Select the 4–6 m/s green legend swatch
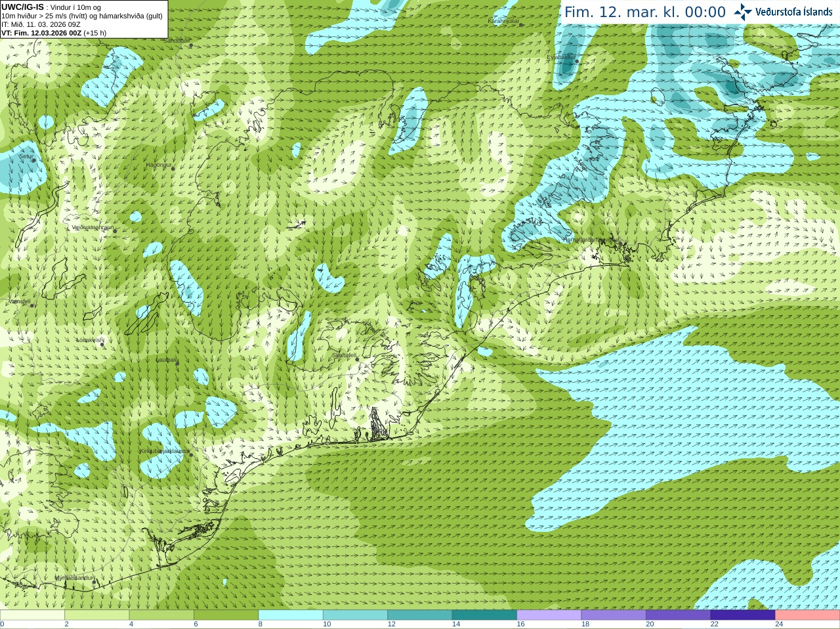The height and width of the screenshot is (629, 840). tap(161, 615)
